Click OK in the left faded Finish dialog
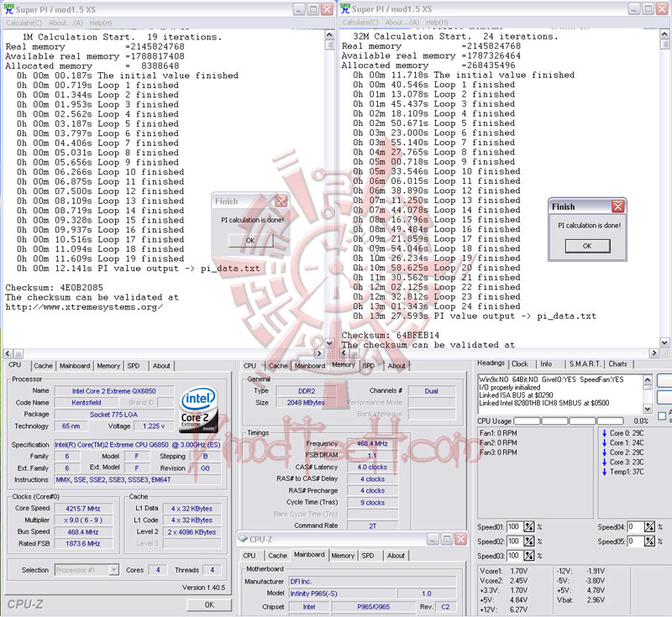 coord(250,240)
